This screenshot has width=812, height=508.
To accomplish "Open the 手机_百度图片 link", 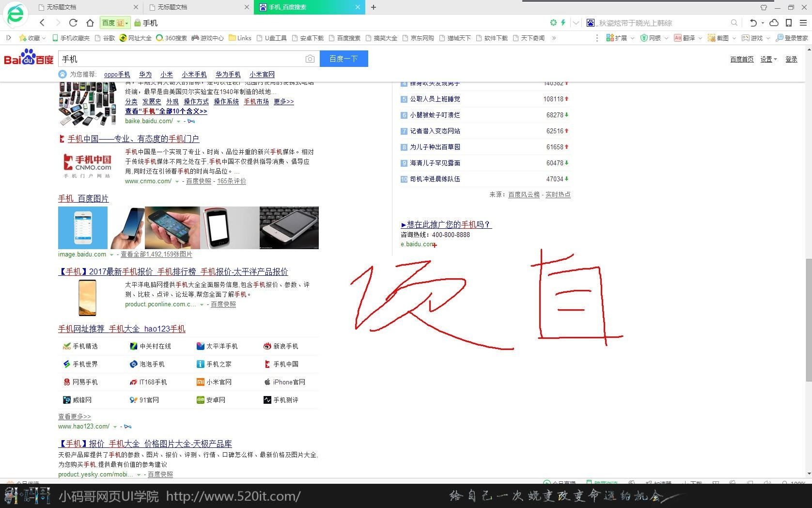I will pyautogui.click(x=83, y=198).
